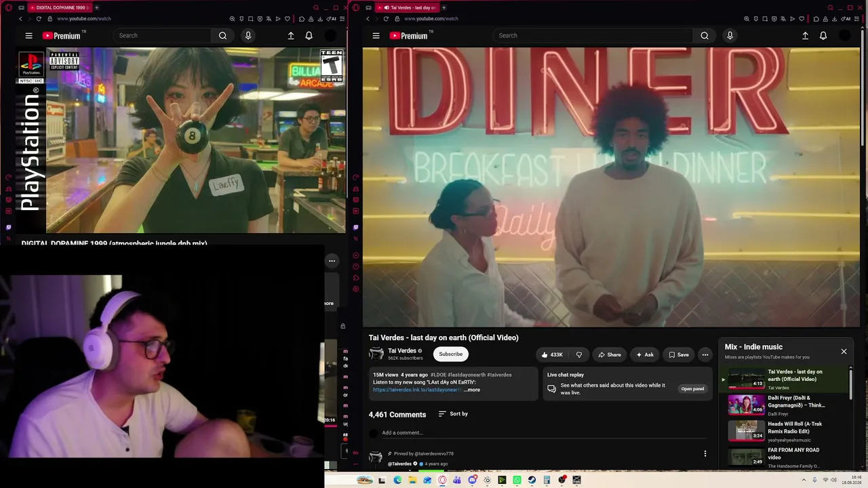Open the upload/create button in the left window
868x488 pixels.
[291, 36]
